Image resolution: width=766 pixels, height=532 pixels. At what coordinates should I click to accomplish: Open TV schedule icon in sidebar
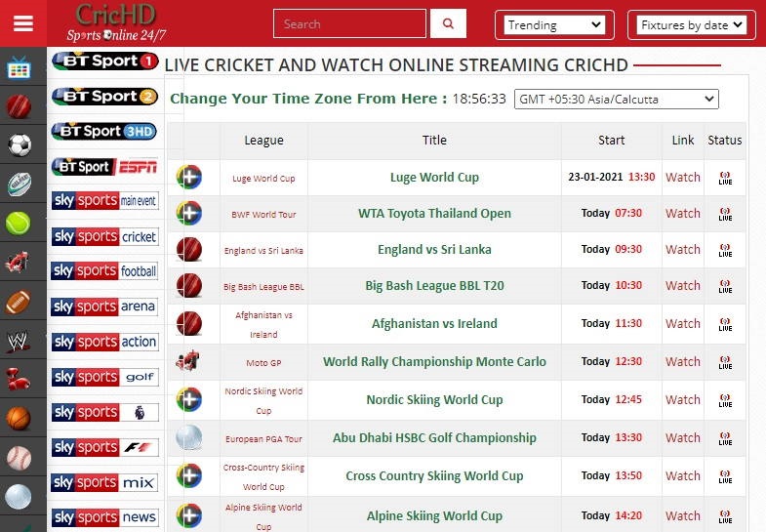[20, 67]
